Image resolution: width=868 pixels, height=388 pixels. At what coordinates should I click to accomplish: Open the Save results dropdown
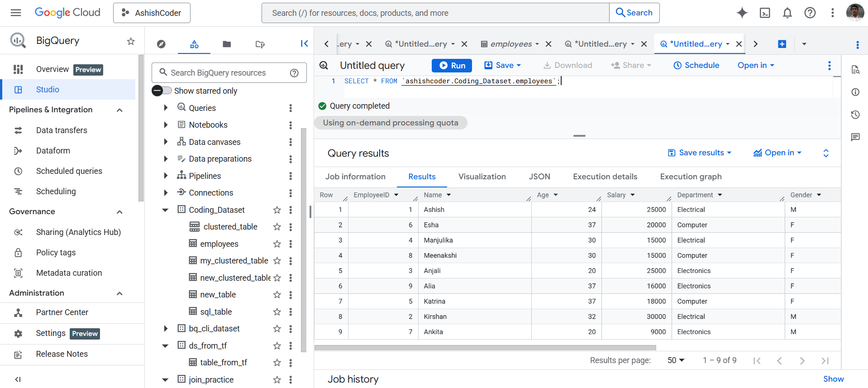pyautogui.click(x=700, y=153)
